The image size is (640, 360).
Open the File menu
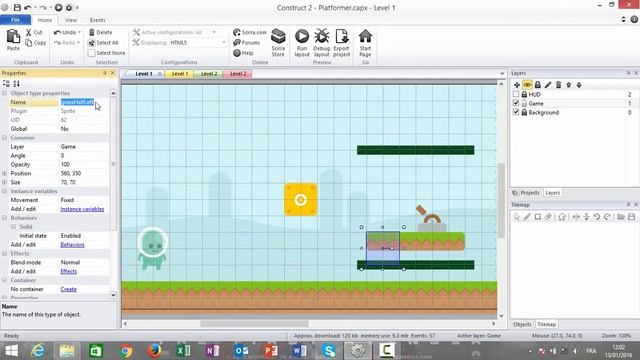16,20
